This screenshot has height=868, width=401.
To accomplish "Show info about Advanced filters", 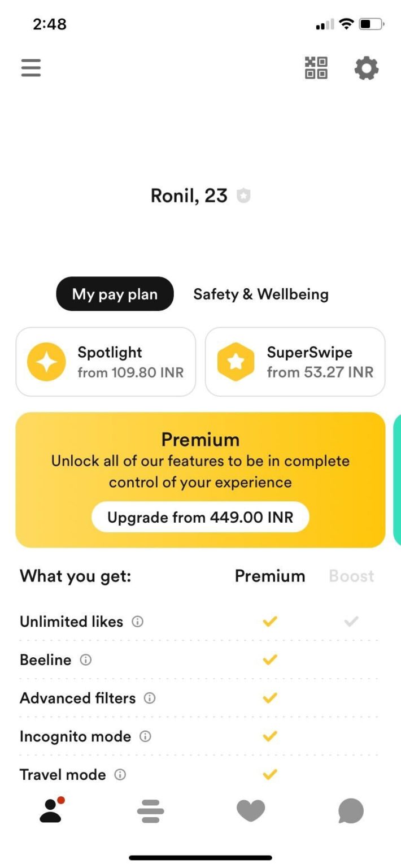I will [x=149, y=698].
